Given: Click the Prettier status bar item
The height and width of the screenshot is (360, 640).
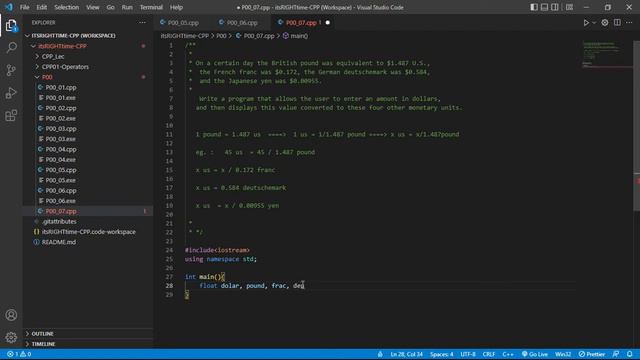Looking at the screenshot, I should tap(591, 354).
